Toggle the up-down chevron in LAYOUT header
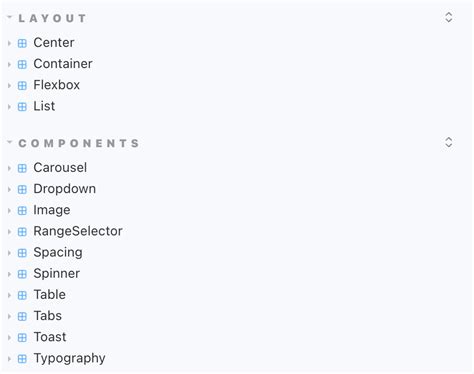 pyautogui.click(x=449, y=17)
